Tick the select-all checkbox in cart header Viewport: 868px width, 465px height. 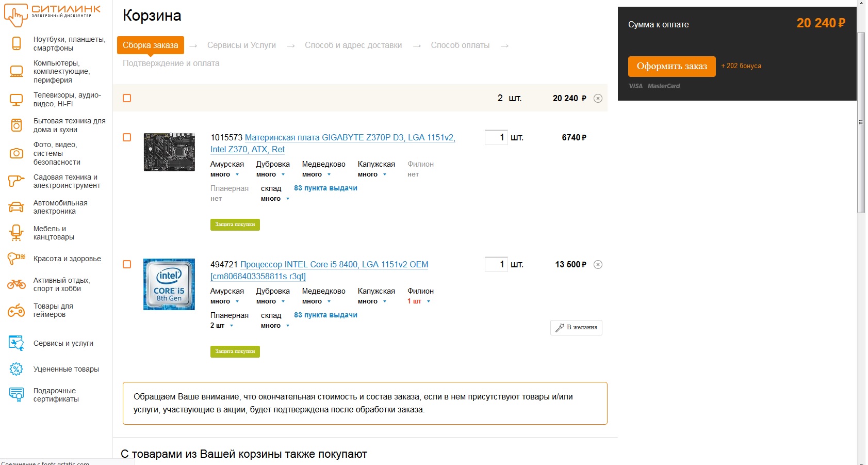click(127, 98)
